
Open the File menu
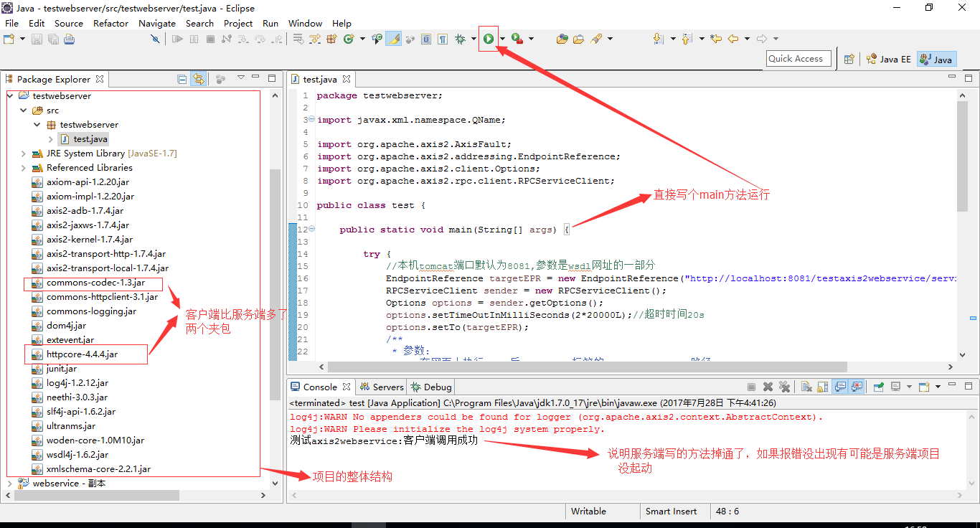click(x=11, y=23)
